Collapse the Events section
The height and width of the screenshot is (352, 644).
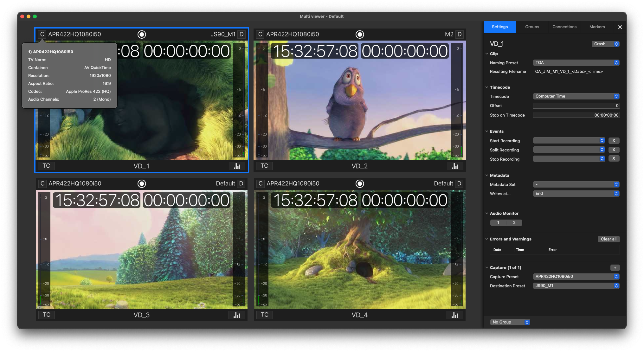(487, 131)
